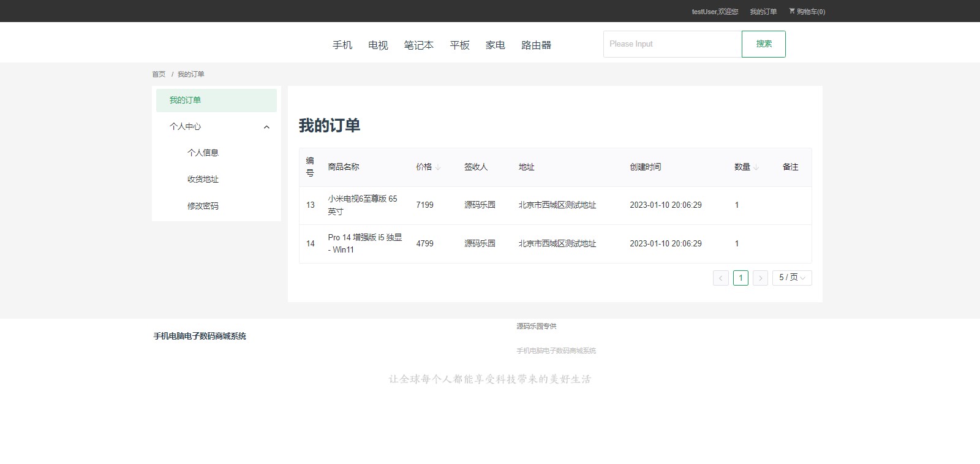980x464 pixels.
Task: Open the 5 / 页 page size dropdown
Action: point(792,278)
